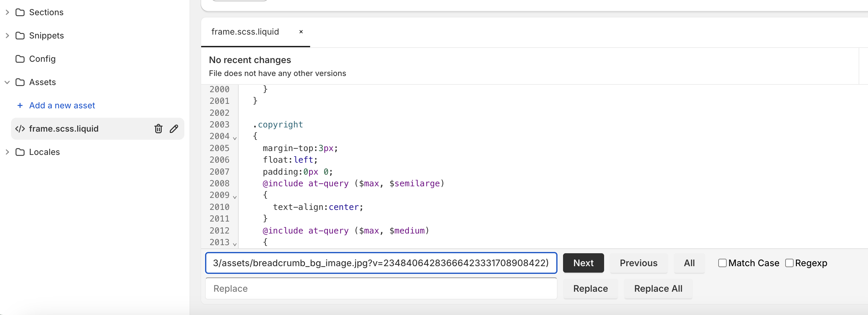Click the Replace All button
Image resolution: width=868 pixels, height=315 pixels.
(x=658, y=289)
